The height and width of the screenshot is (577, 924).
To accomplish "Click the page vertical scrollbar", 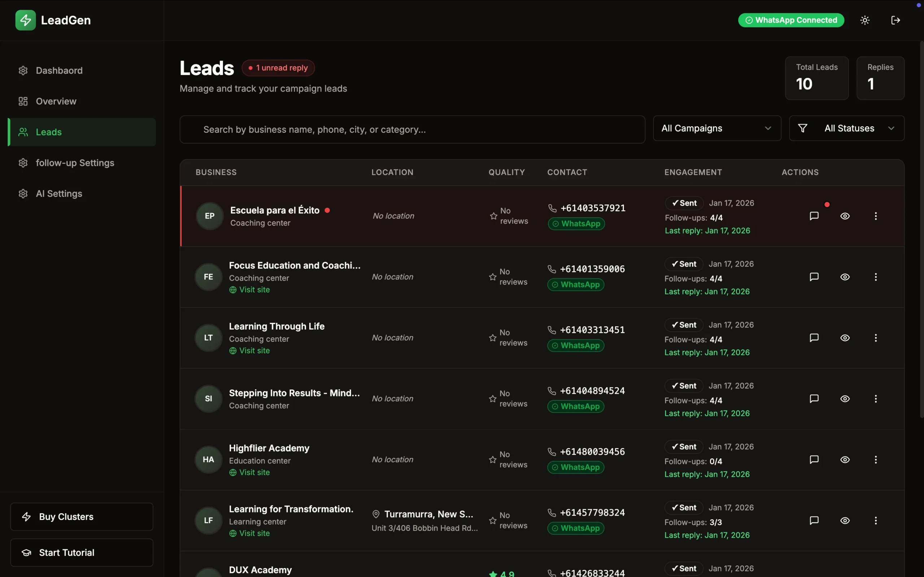I will click(921, 229).
